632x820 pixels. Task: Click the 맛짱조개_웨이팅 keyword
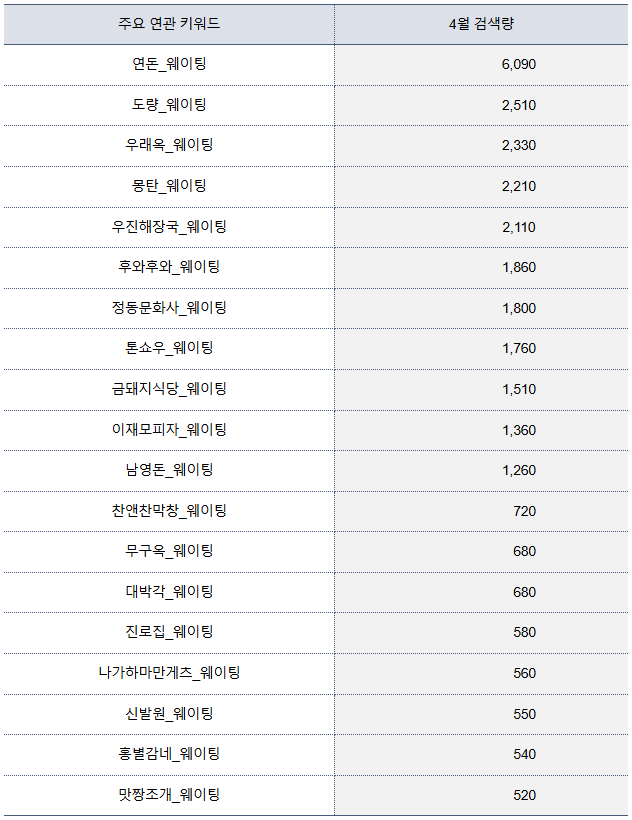pos(169,795)
